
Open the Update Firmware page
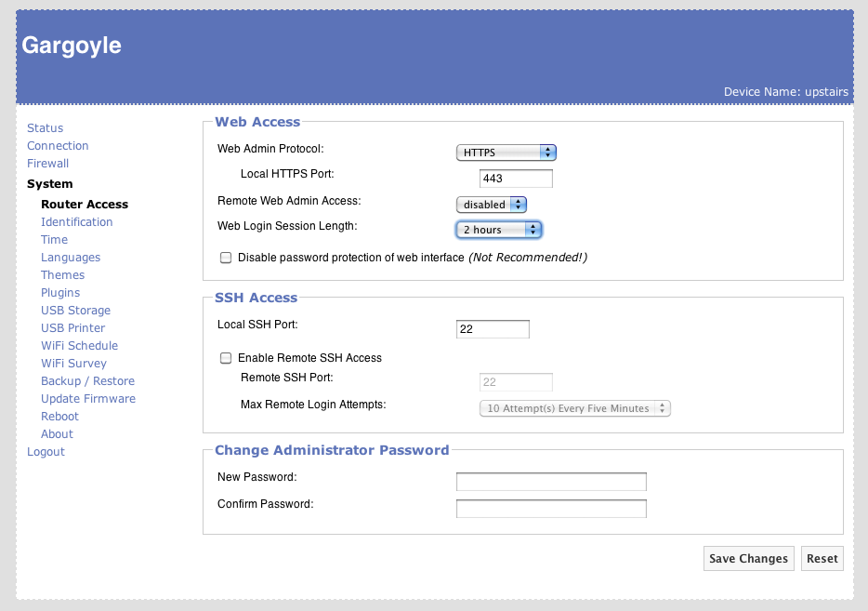point(88,399)
